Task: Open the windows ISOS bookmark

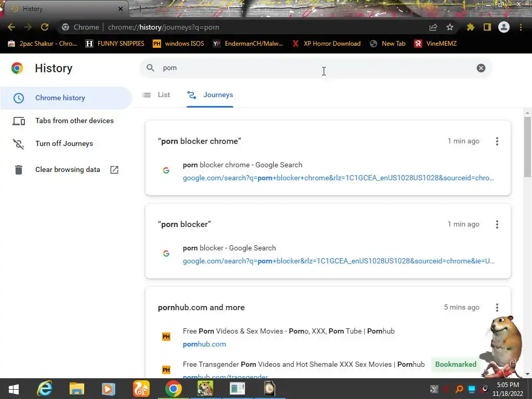Action: [x=179, y=44]
